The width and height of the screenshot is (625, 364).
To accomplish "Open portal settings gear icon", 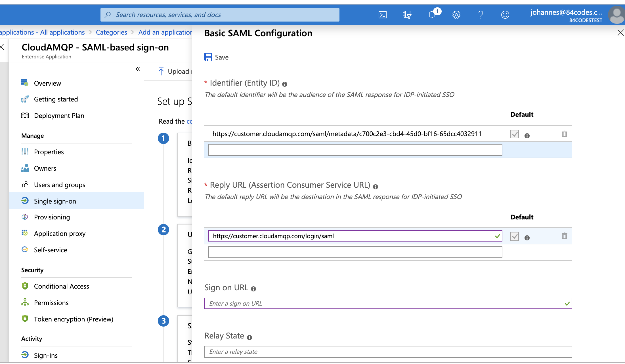I will 456,15.
